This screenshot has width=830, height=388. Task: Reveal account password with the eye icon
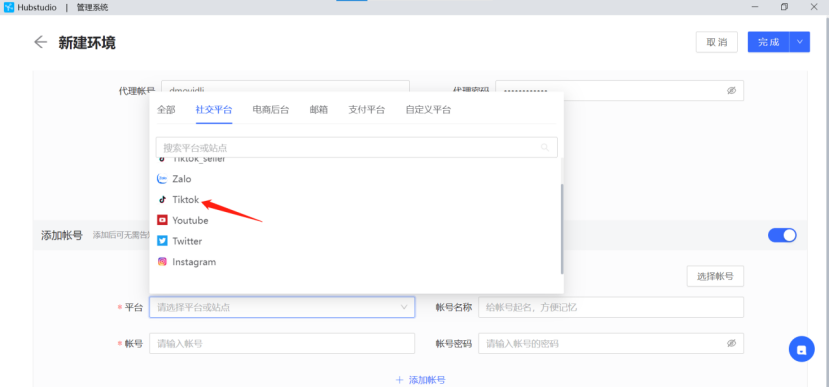(x=732, y=343)
